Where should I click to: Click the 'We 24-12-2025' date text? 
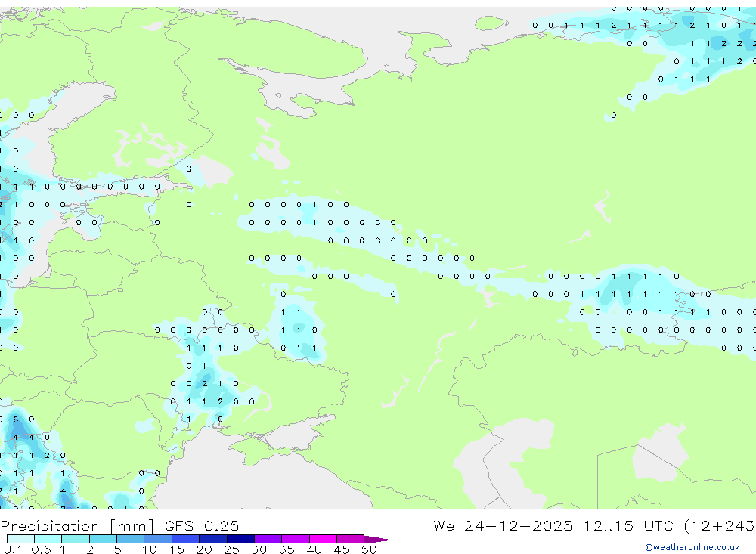click(x=503, y=525)
